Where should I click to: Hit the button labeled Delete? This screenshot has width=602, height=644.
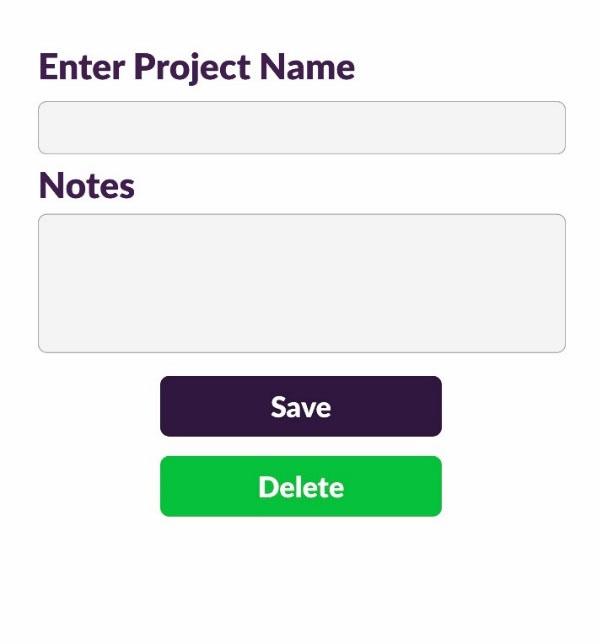pos(300,487)
